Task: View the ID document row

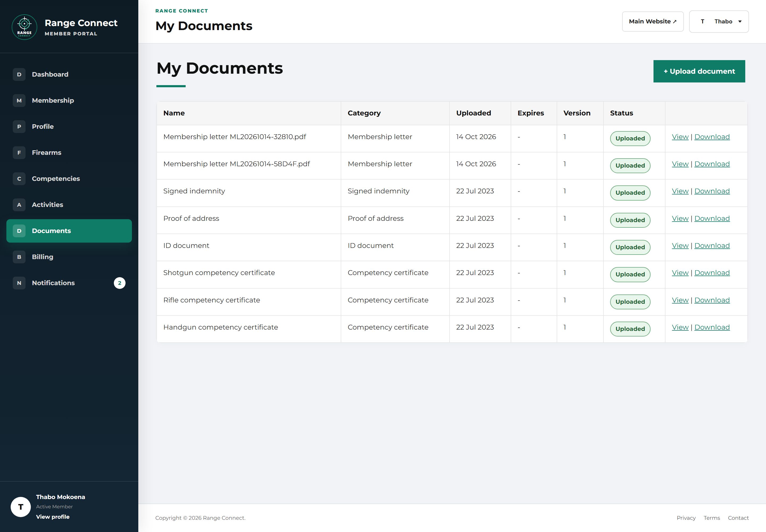Action: click(680, 246)
